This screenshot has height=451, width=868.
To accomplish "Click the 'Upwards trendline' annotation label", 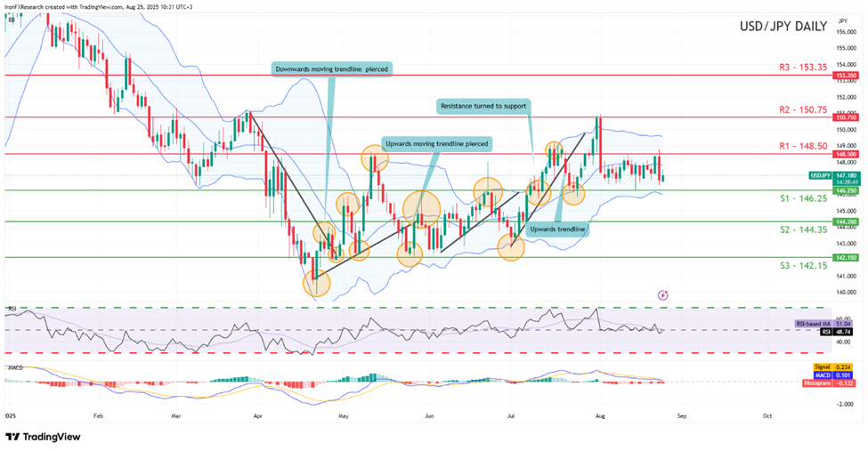I will (557, 230).
